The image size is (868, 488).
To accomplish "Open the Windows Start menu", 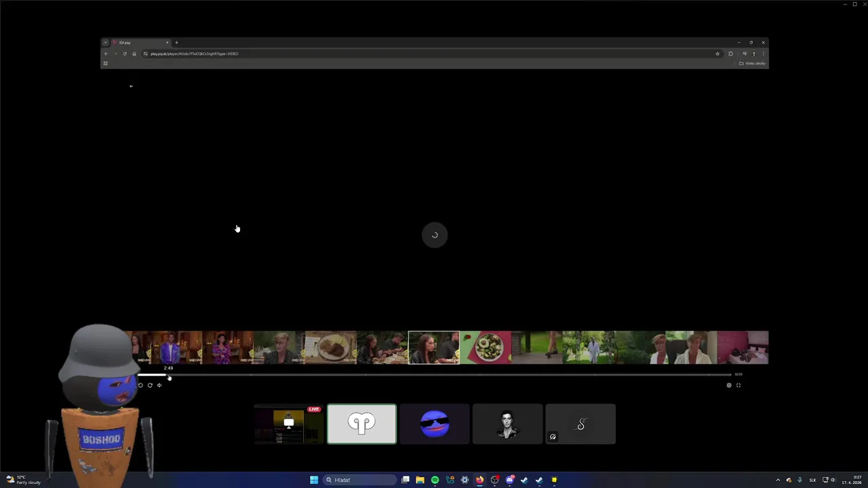I will coord(314,480).
